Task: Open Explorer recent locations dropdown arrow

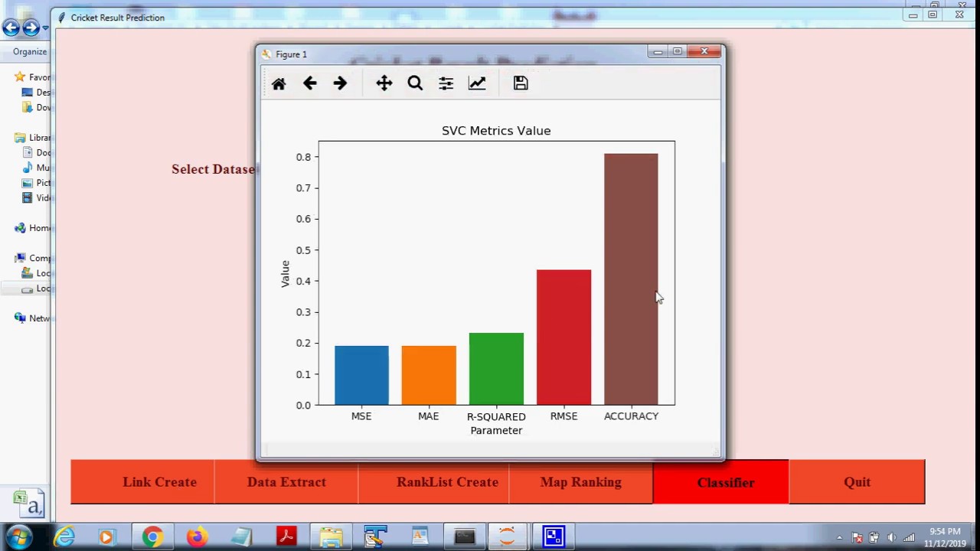Action: [x=46, y=28]
